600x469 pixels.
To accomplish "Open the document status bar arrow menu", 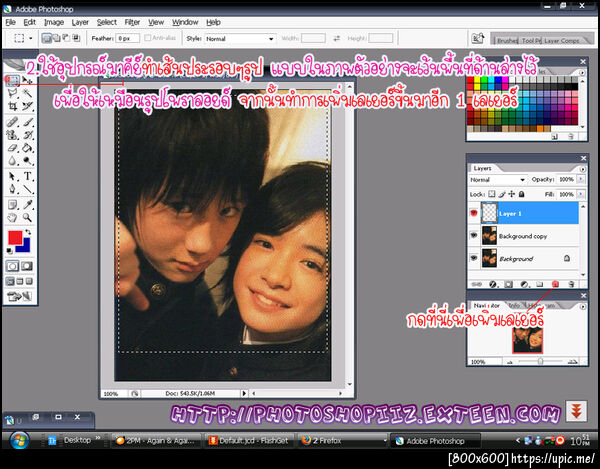I will point(244,393).
